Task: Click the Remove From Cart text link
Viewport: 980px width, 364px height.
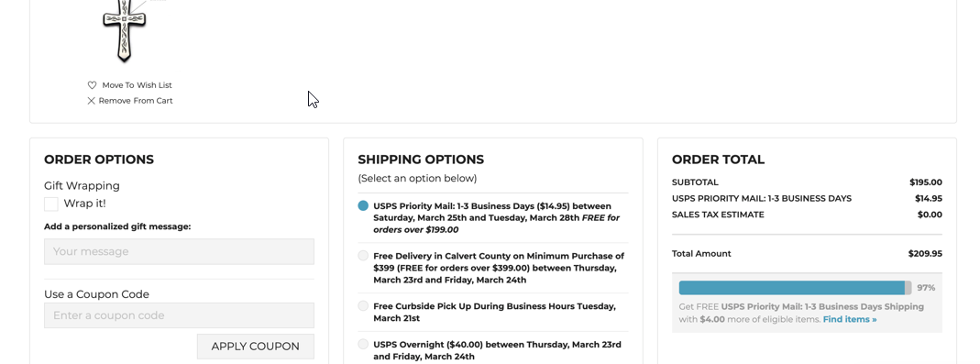Action: (x=136, y=101)
